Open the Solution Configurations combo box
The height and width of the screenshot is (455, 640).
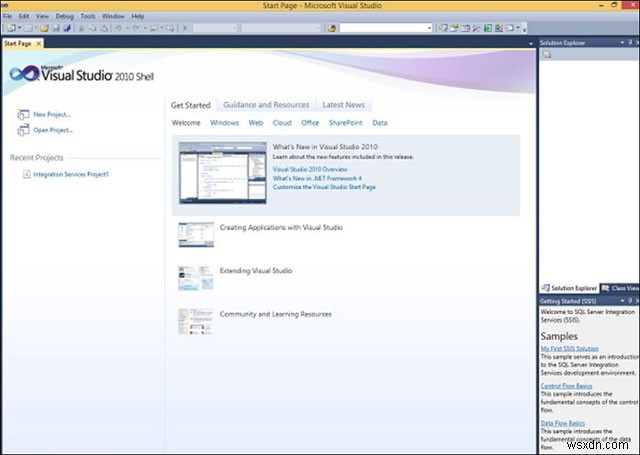(x=215, y=28)
